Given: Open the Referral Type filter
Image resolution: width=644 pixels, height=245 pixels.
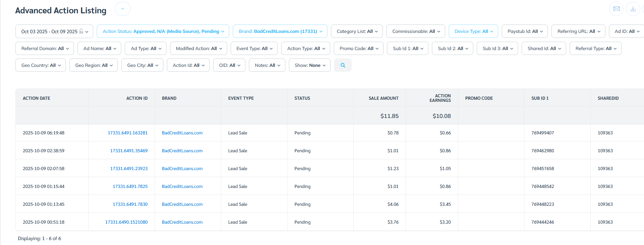Looking at the screenshot, I should pyautogui.click(x=595, y=49).
